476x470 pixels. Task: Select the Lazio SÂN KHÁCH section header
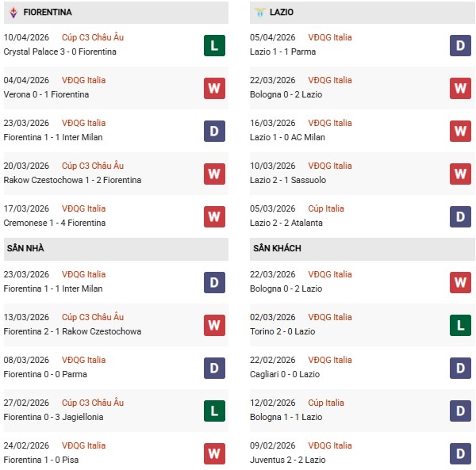278,248
